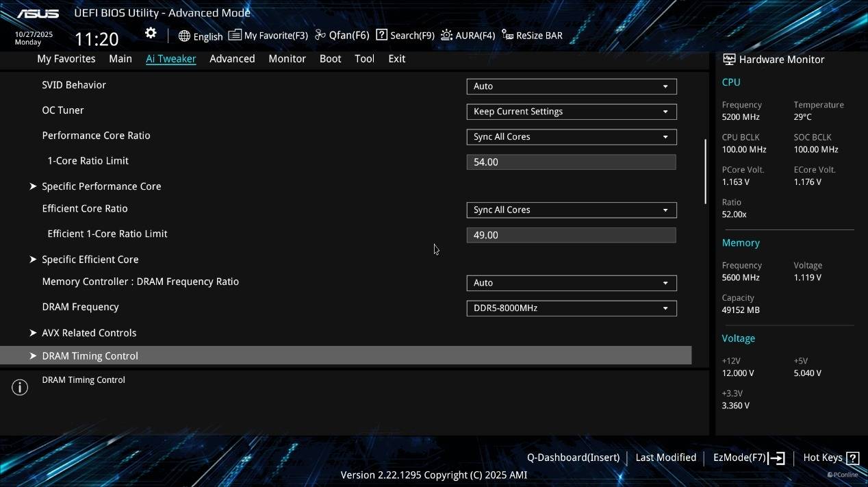Click the settings list scrollbar thumb
This screenshot has width=868, height=487.
click(x=705, y=171)
